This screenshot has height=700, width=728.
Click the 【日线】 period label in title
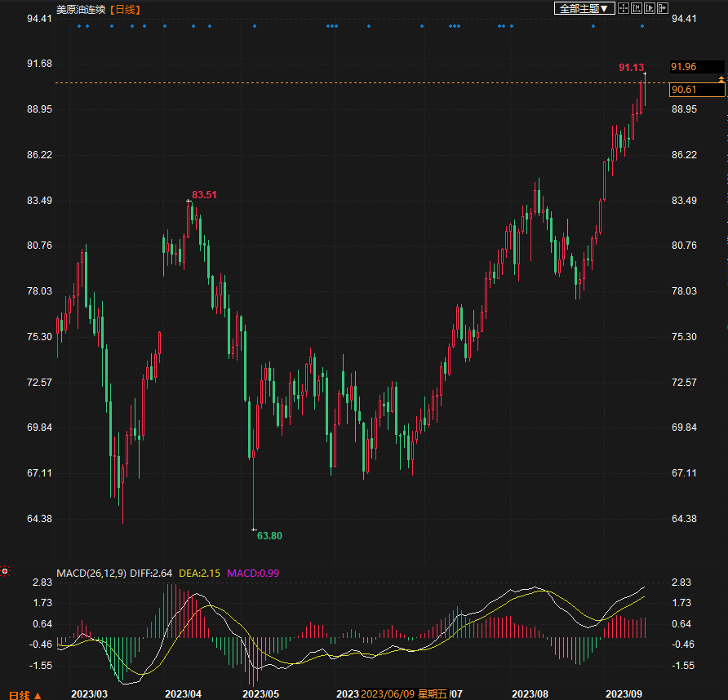coord(125,9)
